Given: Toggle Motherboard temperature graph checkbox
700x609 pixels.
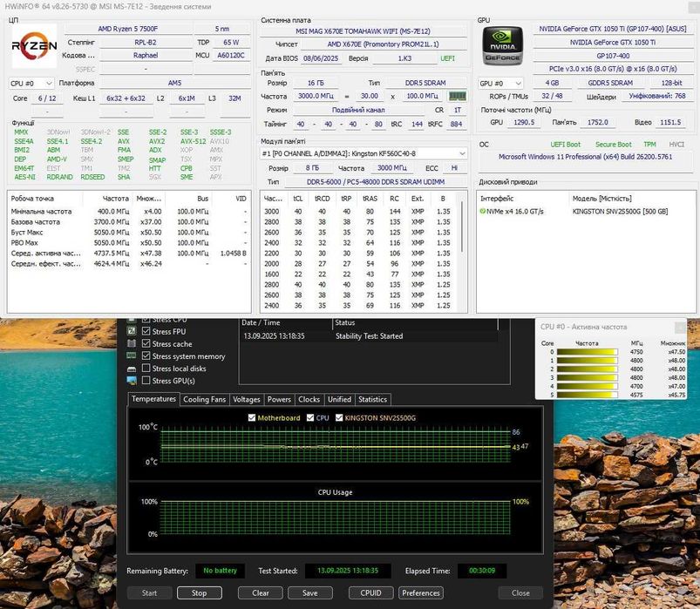Looking at the screenshot, I should click(252, 417).
